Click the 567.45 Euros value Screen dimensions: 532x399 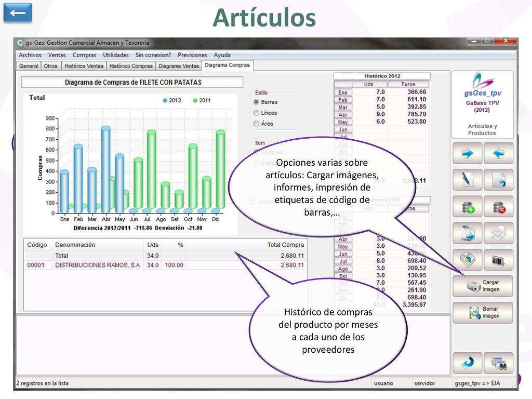[417, 282]
